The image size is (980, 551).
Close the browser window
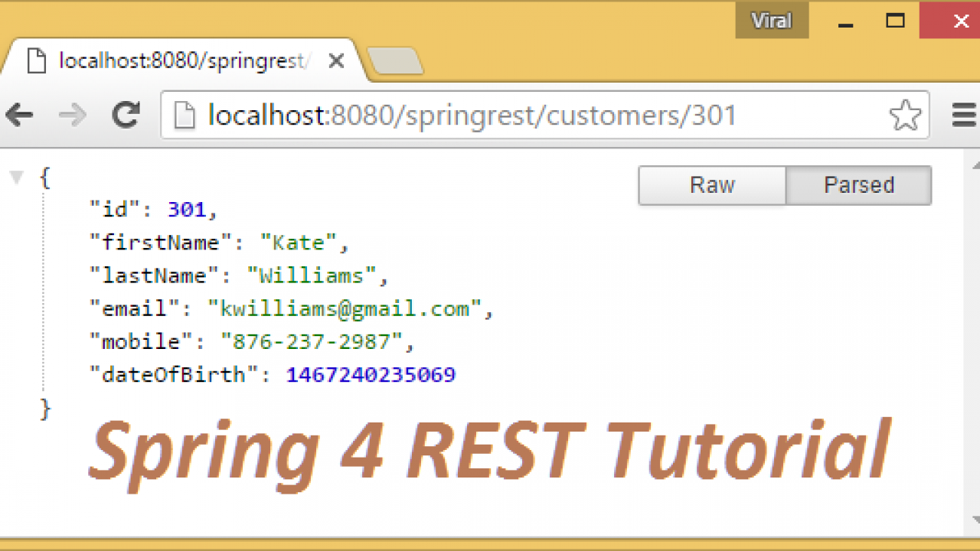pyautogui.click(x=950, y=21)
